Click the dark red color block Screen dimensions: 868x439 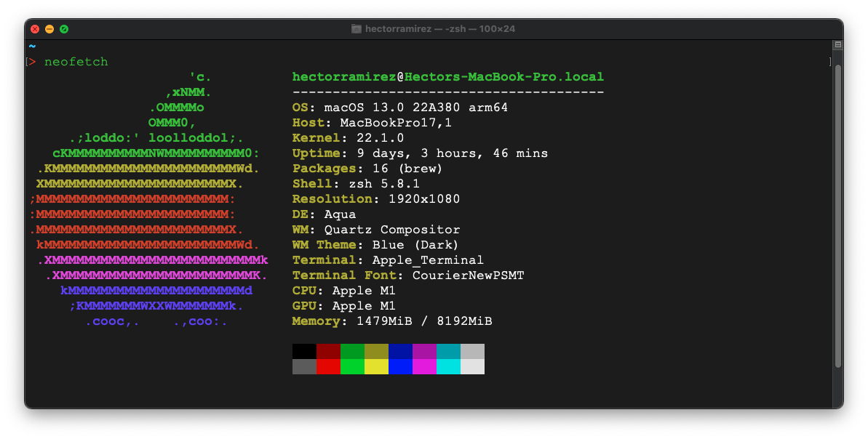click(x=328, y=351)
